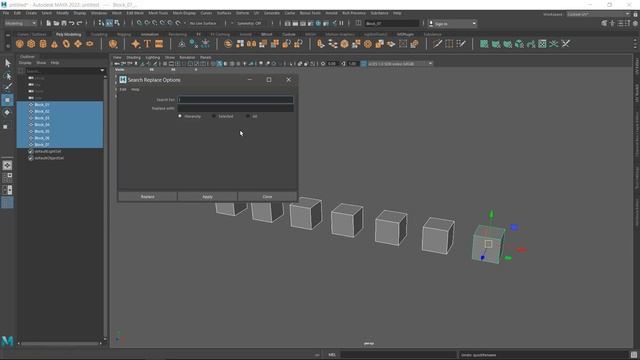Open the Create menu
Image resolution: width=640 pixels, height=360 pixels.
click(x=31, y=13)
